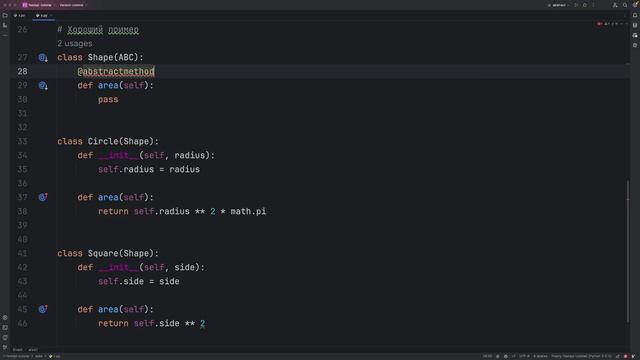Image resolution: width=640 pixels, height=360 pixels.
Task: Open Code With Me icon in title bar
Action: [x=615, y=5]
